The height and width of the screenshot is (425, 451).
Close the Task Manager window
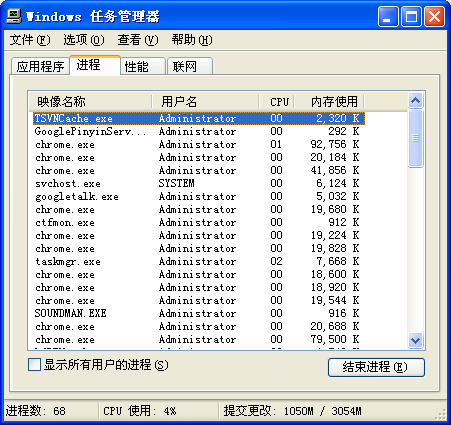pos(434,17)
